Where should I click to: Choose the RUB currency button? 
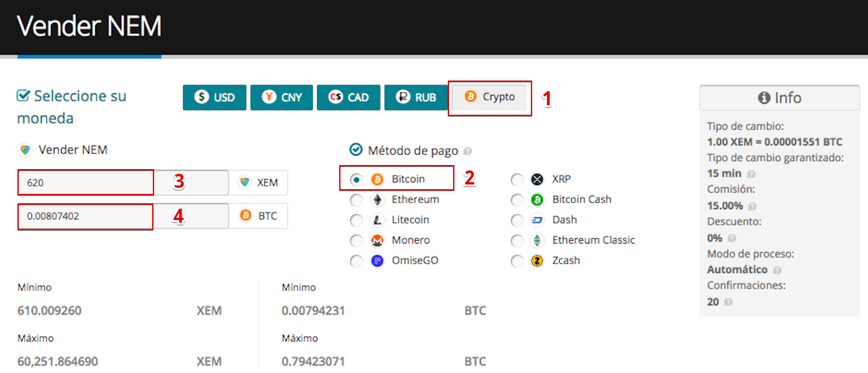pos(416,97)
